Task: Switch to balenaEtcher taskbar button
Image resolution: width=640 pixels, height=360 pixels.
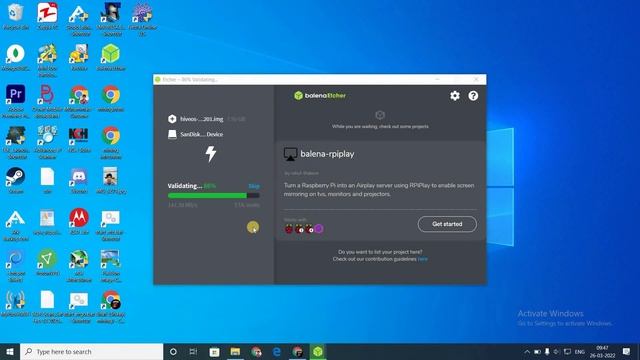Action: click(318, 351)
